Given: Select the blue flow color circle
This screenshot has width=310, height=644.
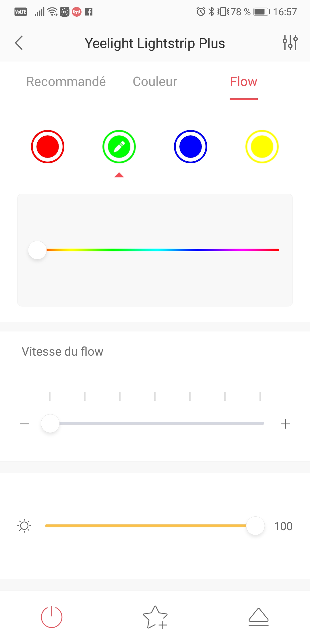Looking at the screenshot, I should coord(191,147).
